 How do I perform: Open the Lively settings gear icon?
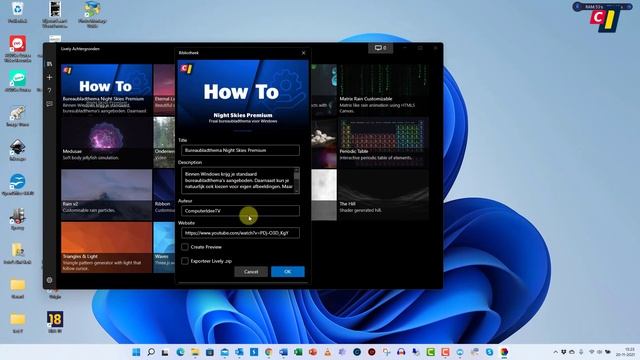tap(49, 280)
